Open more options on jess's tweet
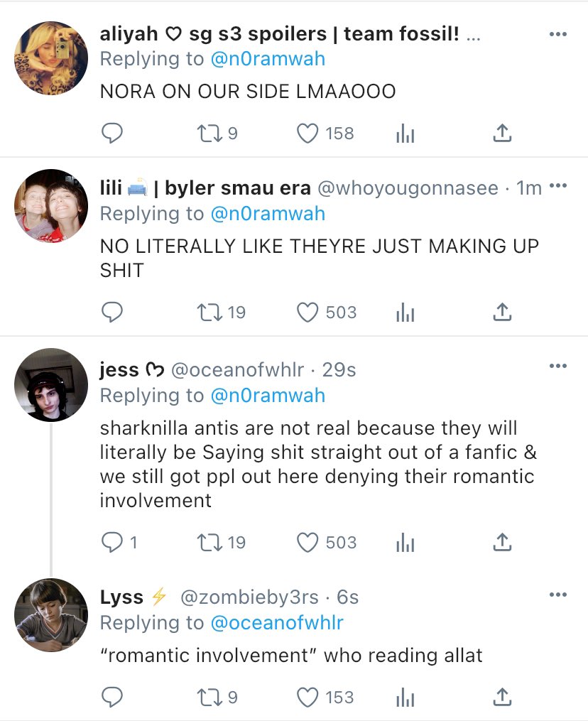 (x=558, y=367)
